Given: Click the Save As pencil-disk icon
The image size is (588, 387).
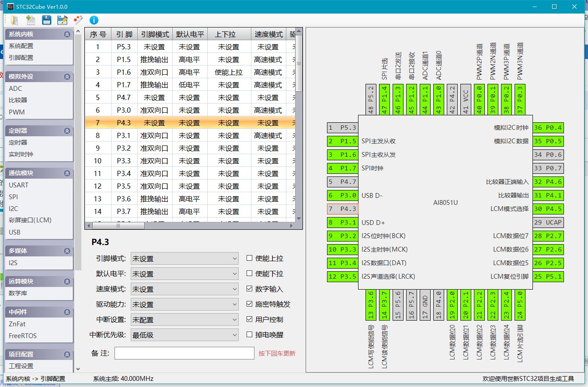Looking at the screenshot, I should pos(63,20).
